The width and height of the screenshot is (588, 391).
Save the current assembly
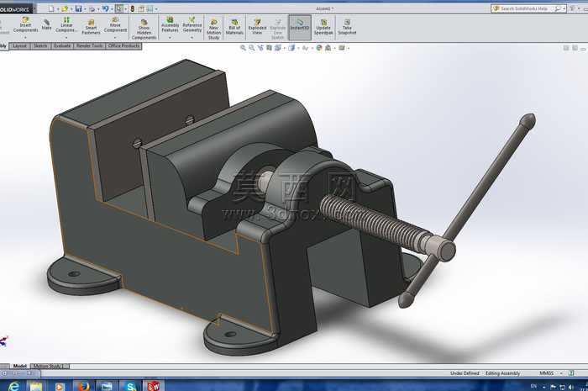(78, 8)
